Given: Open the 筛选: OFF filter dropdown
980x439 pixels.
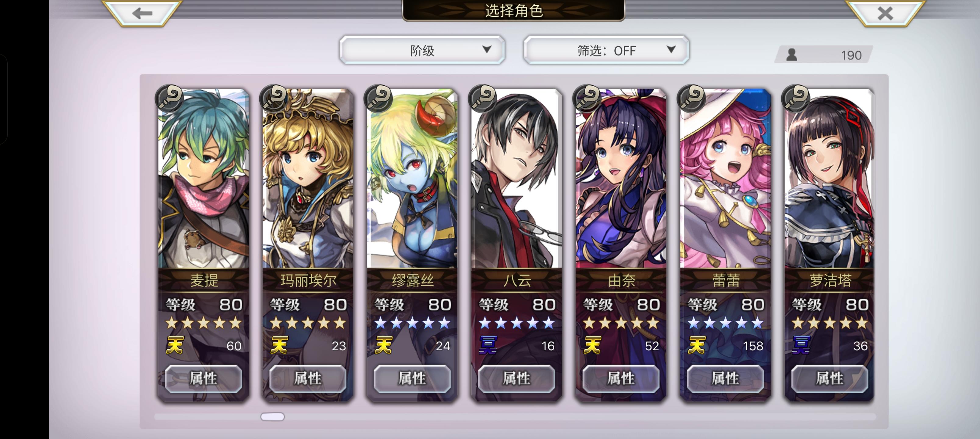Looking at the screenshot, I should click(606, 50).
